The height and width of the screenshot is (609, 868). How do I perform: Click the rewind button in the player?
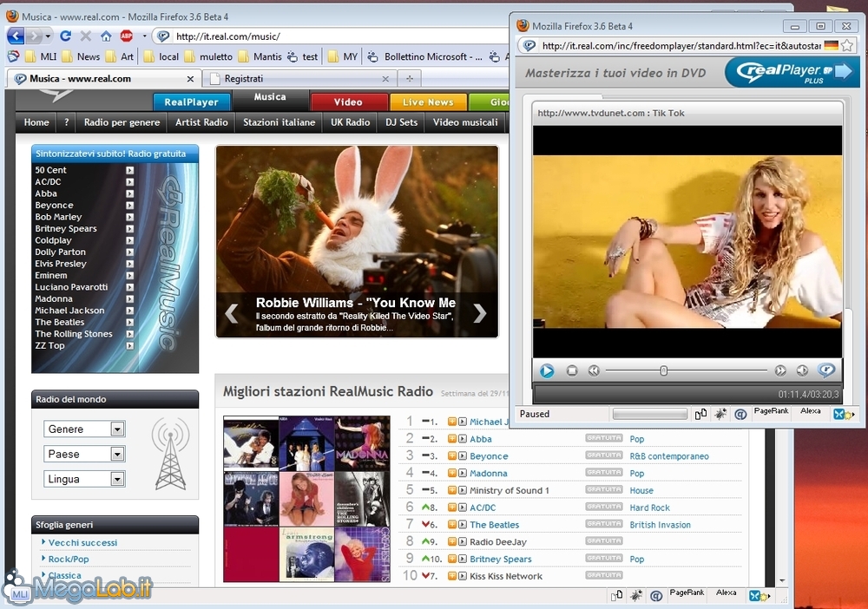[x=594, y=370]
